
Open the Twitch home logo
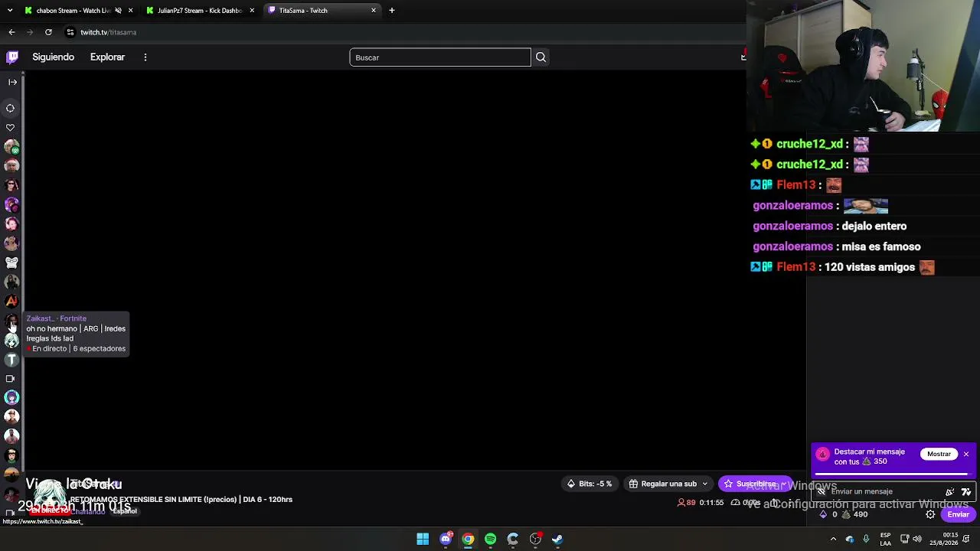12,57
